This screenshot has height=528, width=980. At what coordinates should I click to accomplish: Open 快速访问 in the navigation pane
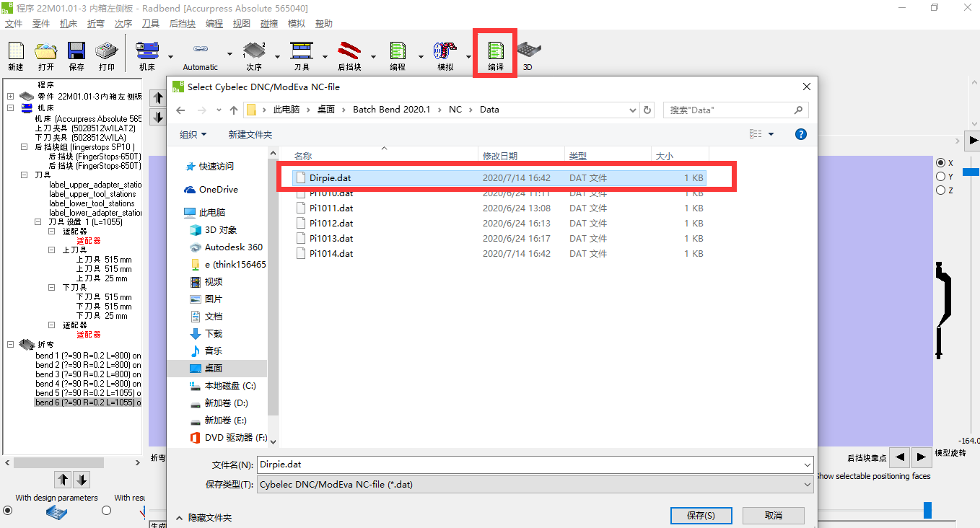point(216,166)
